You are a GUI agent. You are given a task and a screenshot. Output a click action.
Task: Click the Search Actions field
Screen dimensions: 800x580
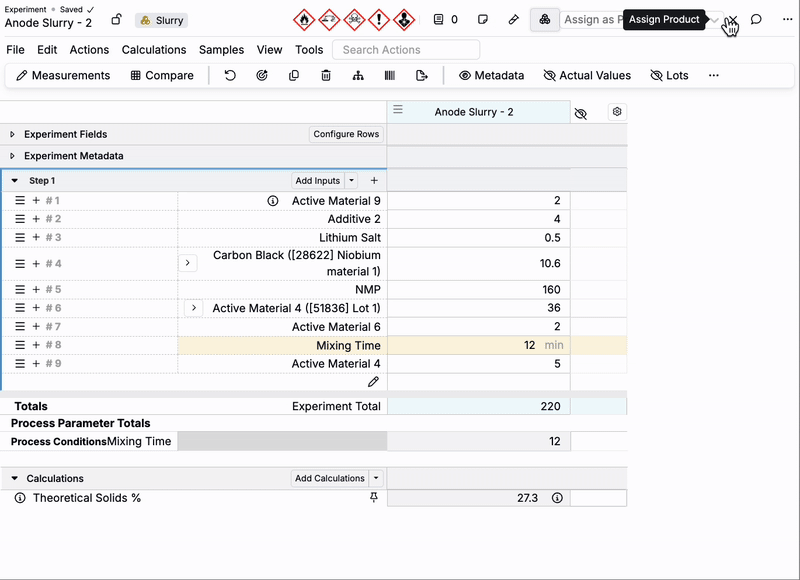point(406,50)
